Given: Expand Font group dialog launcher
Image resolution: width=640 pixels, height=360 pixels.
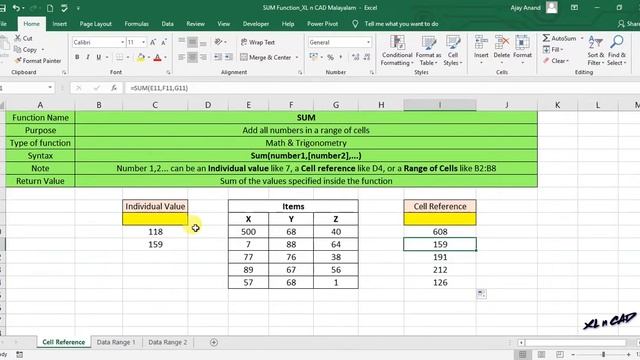Looking at the screenshot, I should (x=168, y=72).
